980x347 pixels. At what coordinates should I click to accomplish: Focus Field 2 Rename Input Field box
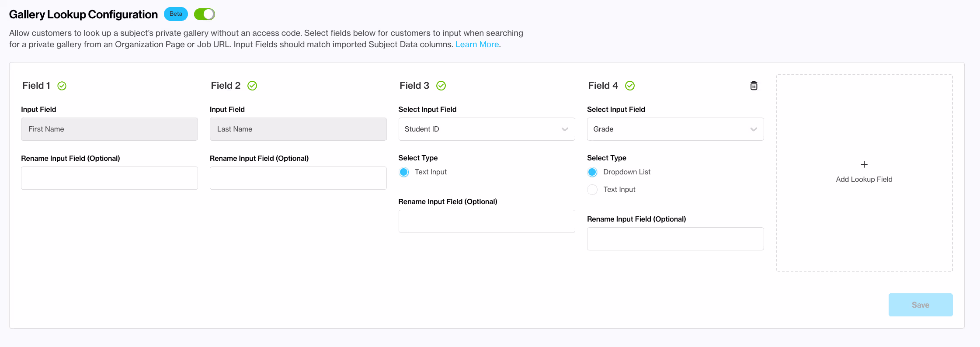298,178
